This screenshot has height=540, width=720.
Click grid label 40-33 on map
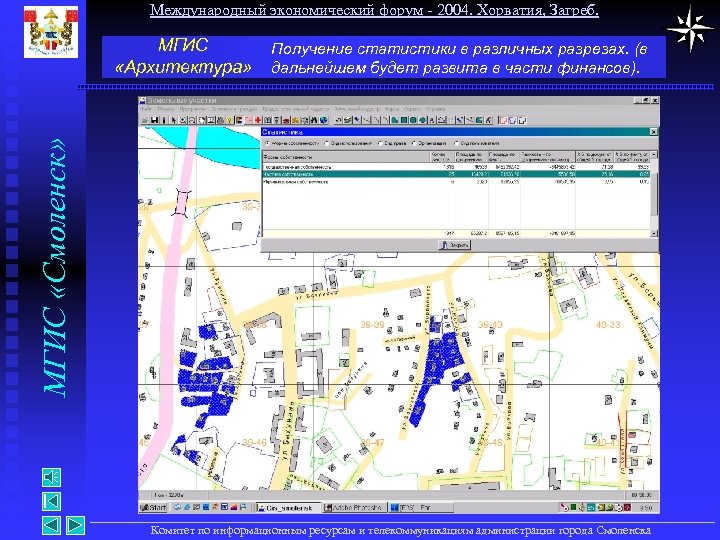608,325
